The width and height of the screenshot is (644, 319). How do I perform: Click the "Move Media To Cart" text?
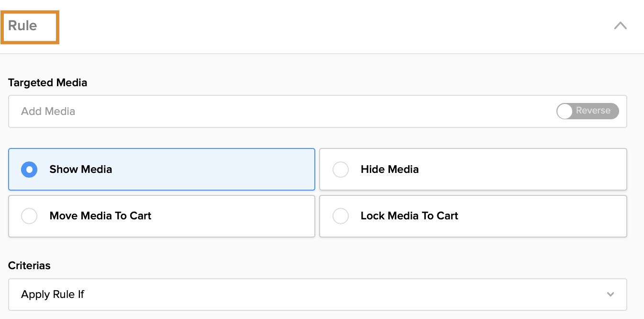point(100,216)
